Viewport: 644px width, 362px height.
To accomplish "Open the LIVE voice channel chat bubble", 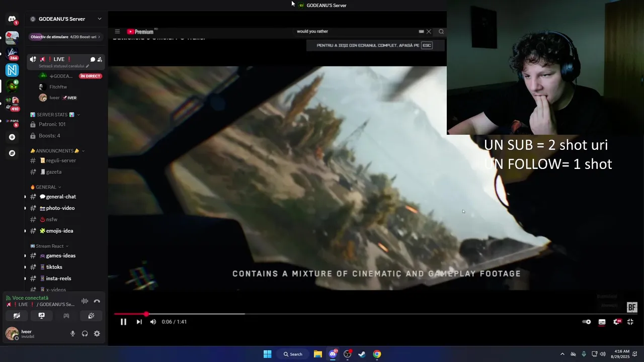I will 93,59.
